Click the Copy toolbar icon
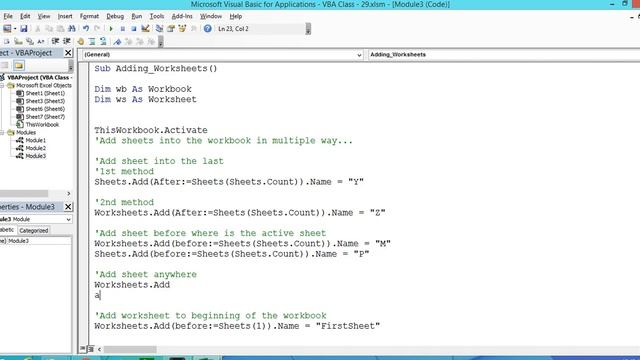Screen dimensions: 640x360 [49, 29]
